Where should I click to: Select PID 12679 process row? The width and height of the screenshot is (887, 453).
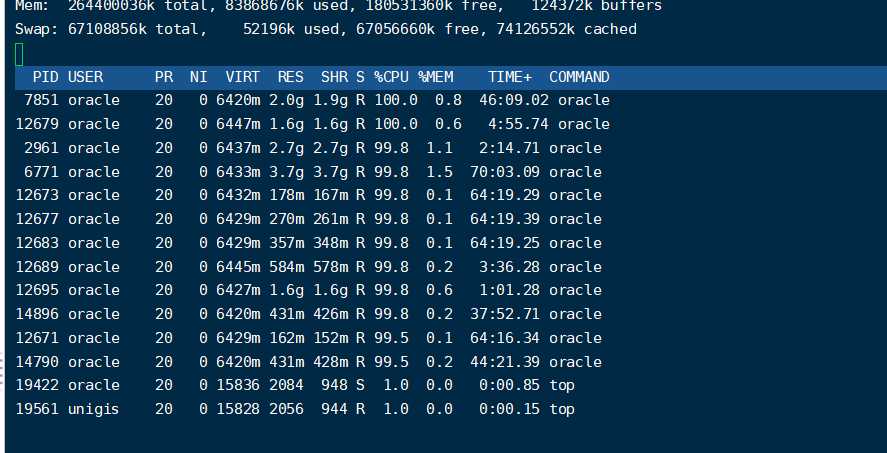pyautogui.click(x=313, y=124)
